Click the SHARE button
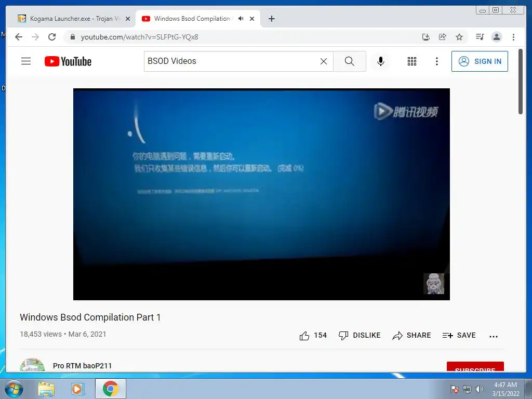 (x=411, y=336)
